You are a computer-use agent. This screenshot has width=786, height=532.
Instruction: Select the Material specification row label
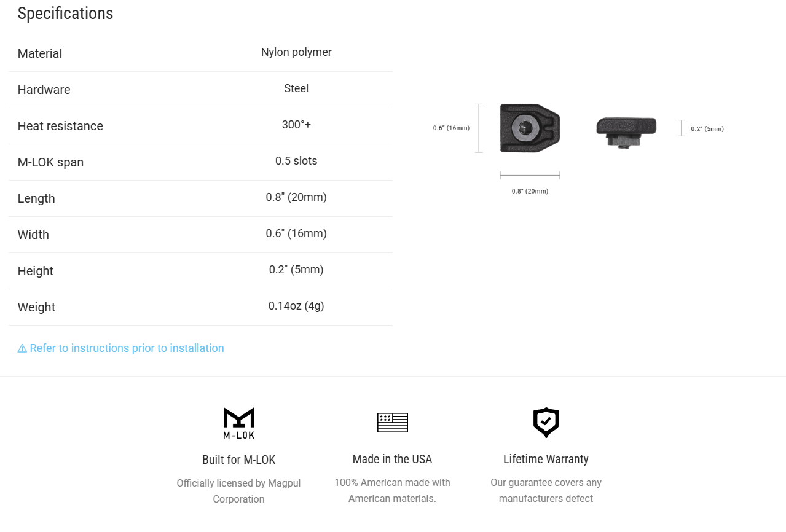40,53
